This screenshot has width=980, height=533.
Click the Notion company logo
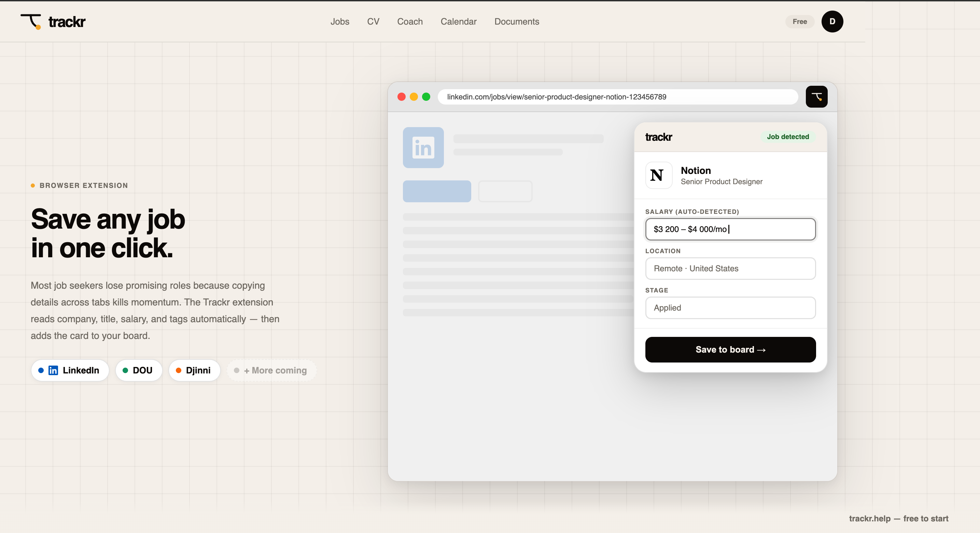[659, 176]
